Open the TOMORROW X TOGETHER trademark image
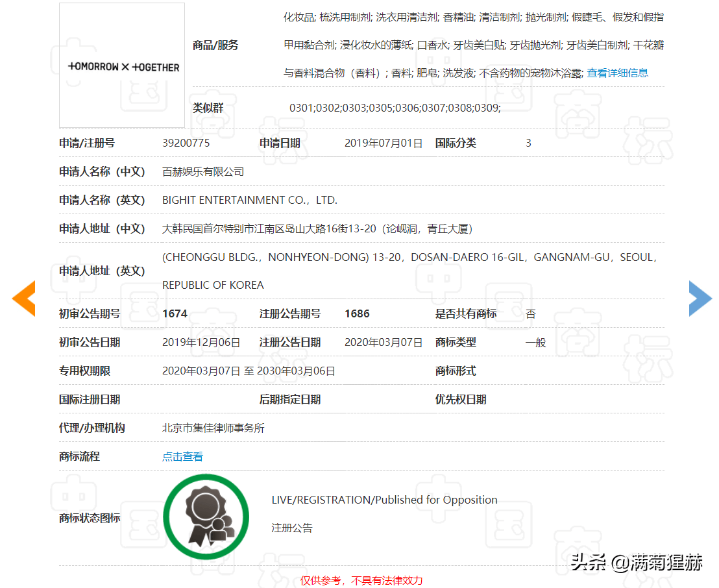 122,65
